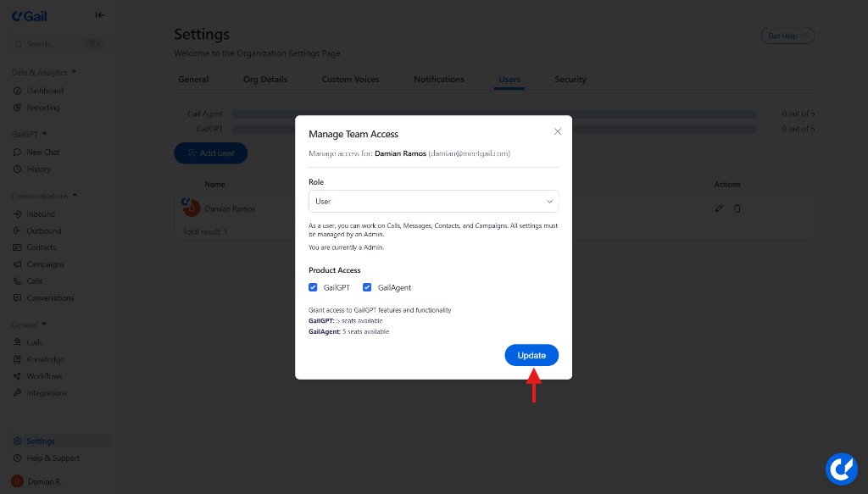The height and width of the screenshot is (494, 868).
Task: Click the Get Help button
Action: (787, 36)
